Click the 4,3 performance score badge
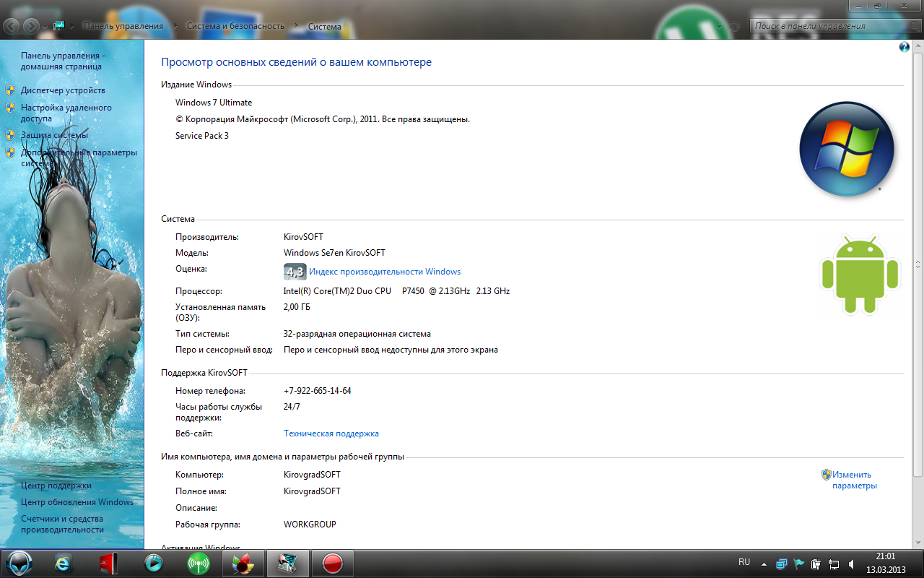This screenshot has height=578, width=924. (295, 272)
